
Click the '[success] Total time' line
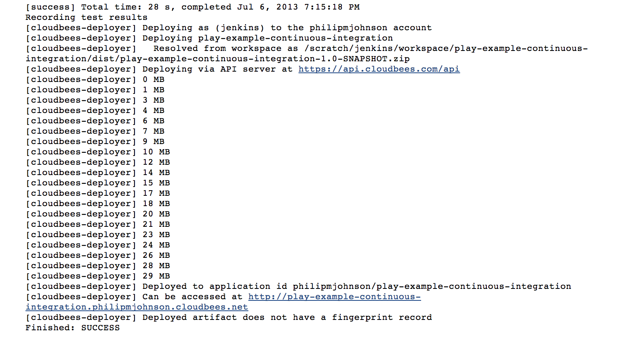point(193,7)
